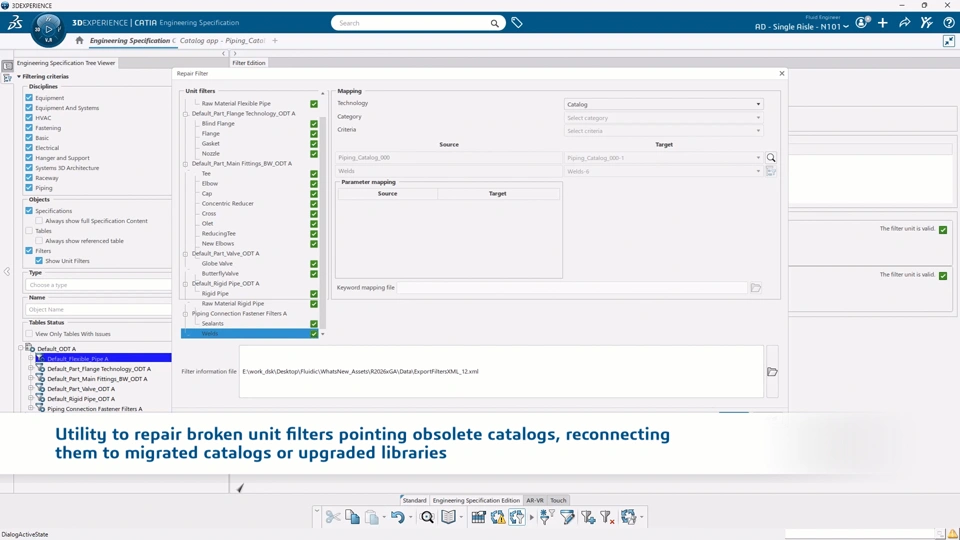Screen dimensions: 960x540
Task: Toggle the Piping discipline checkbox
Action: tap(29, 187)
